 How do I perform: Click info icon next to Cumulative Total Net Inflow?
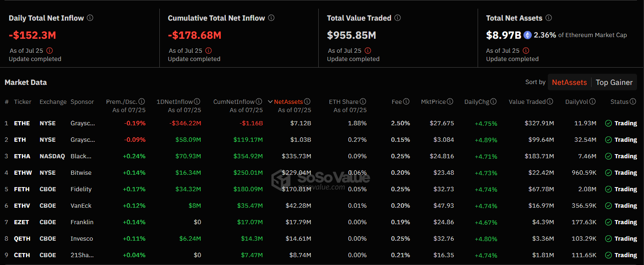[x=271, y=18]
